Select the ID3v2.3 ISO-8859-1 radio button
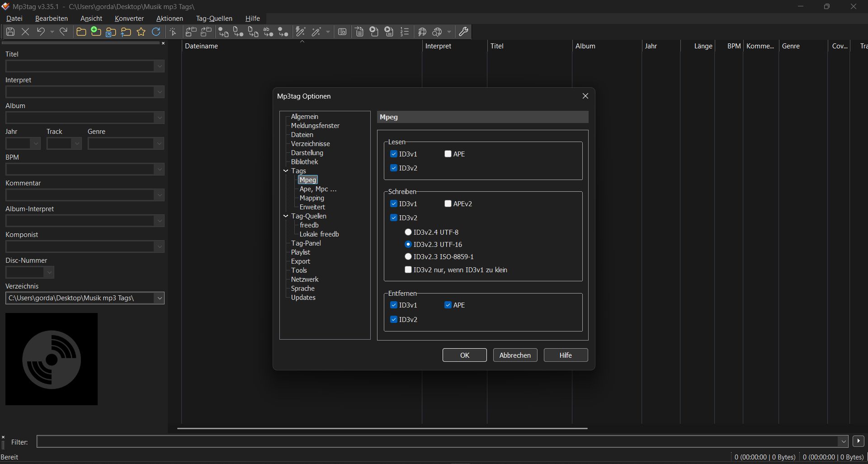The height and width of the screenshot is (464, 868). coord(408,257)
